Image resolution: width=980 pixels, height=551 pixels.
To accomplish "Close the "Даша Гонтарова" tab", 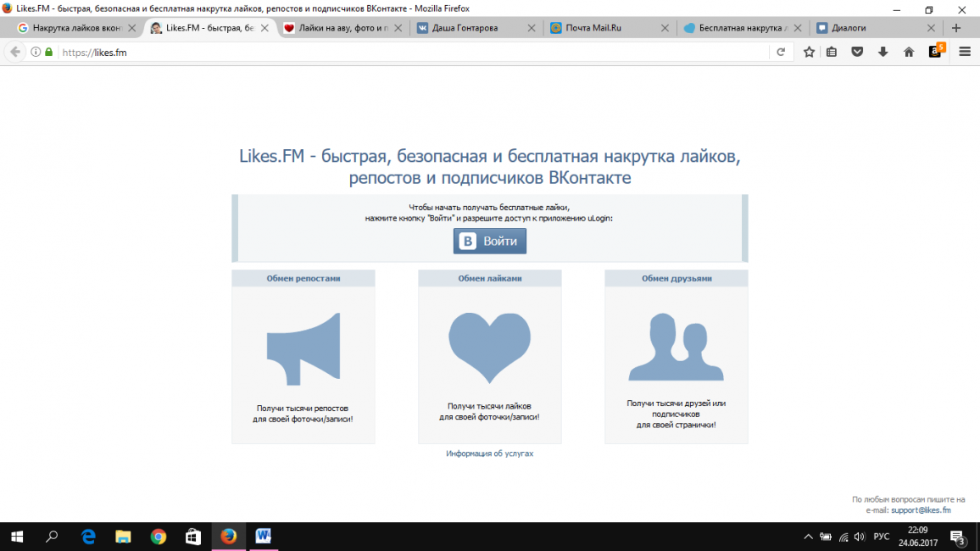I will (x=532, y=28).
